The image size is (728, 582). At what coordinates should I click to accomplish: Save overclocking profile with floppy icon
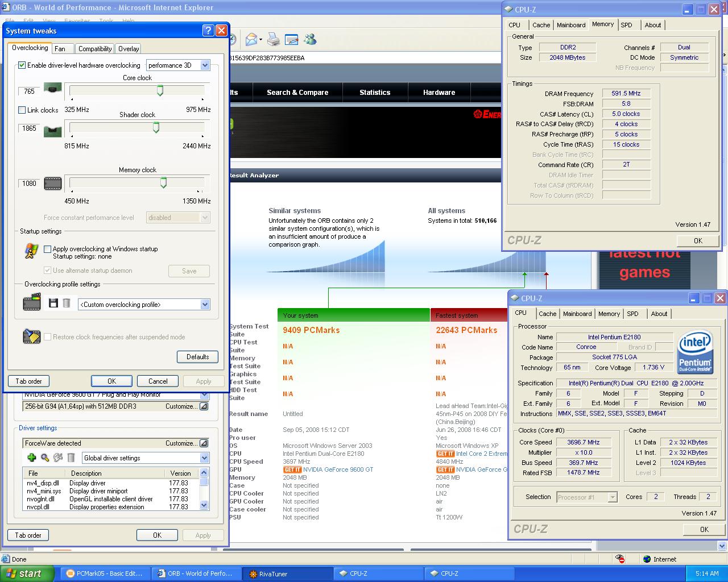[x=53, y=304]
